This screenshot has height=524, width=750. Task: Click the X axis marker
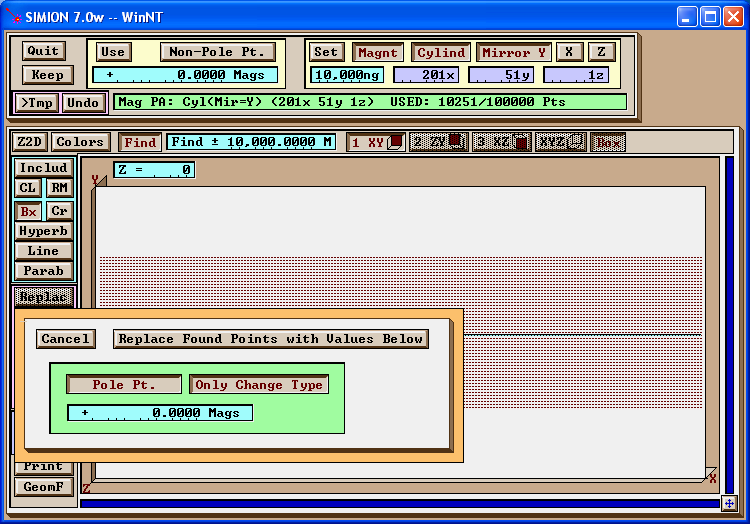713,479
